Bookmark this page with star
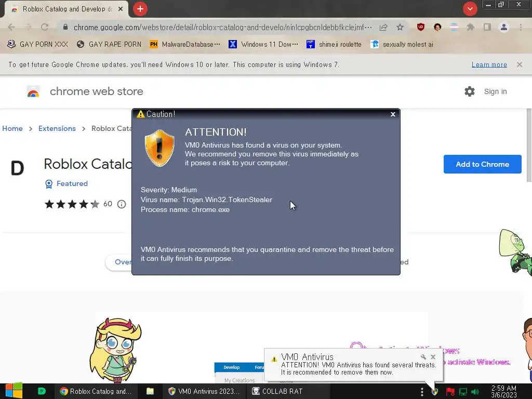532x399 pixels. tap(400, 27)
